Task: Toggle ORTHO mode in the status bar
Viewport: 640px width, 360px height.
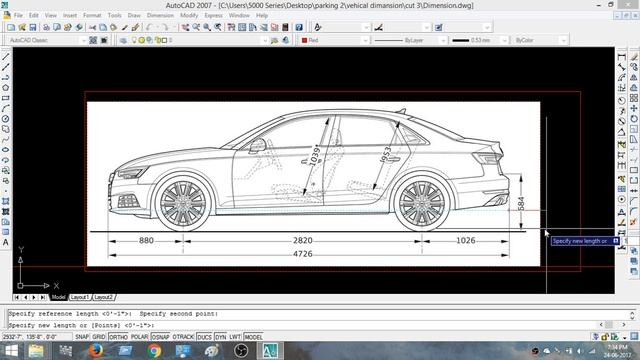Action: pos(118,337)
